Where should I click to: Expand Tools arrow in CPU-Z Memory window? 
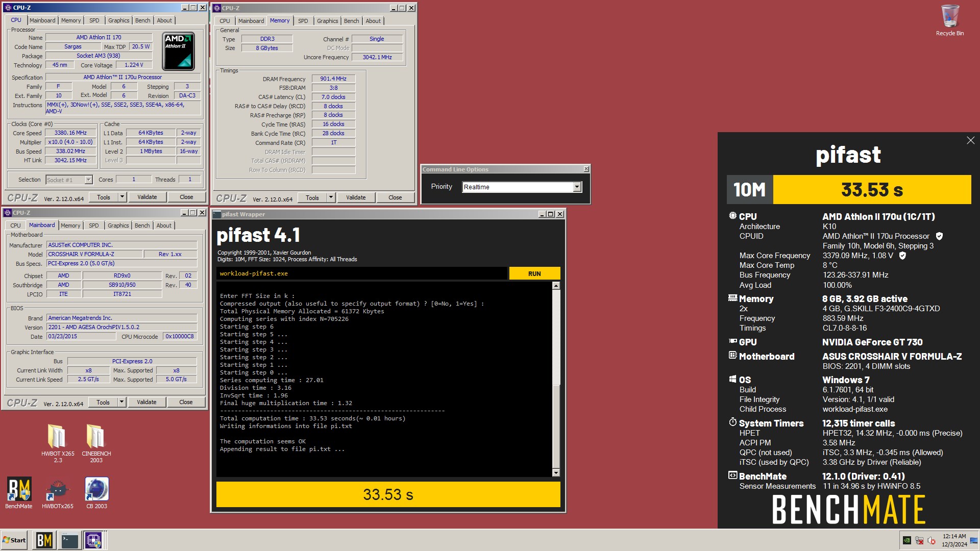pyautogui.click(x=331, y=197)
